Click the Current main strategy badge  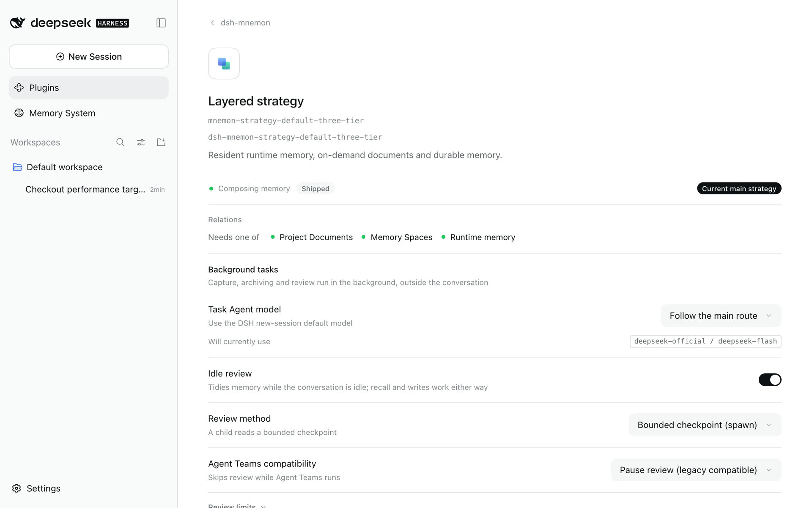739,188
